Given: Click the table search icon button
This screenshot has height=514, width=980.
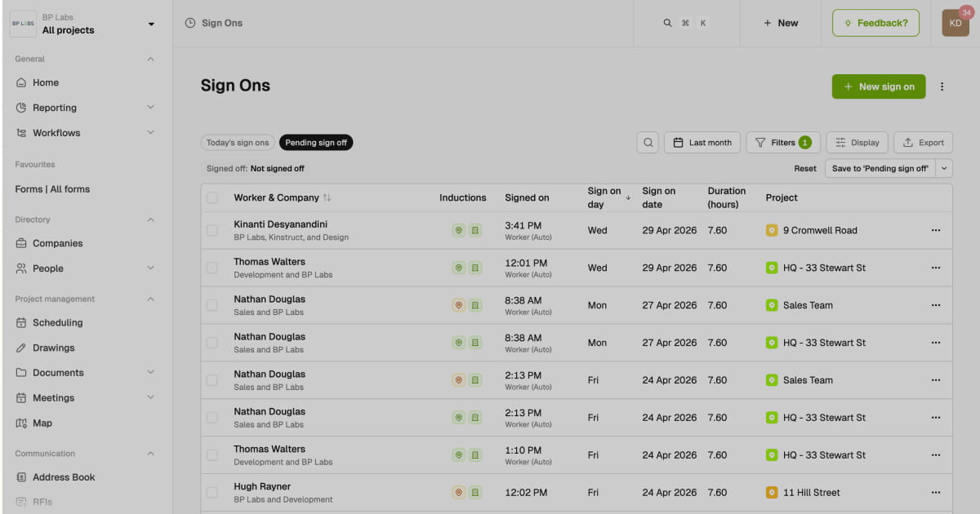Looking at the screenshot, I should (x=648, y=143).
